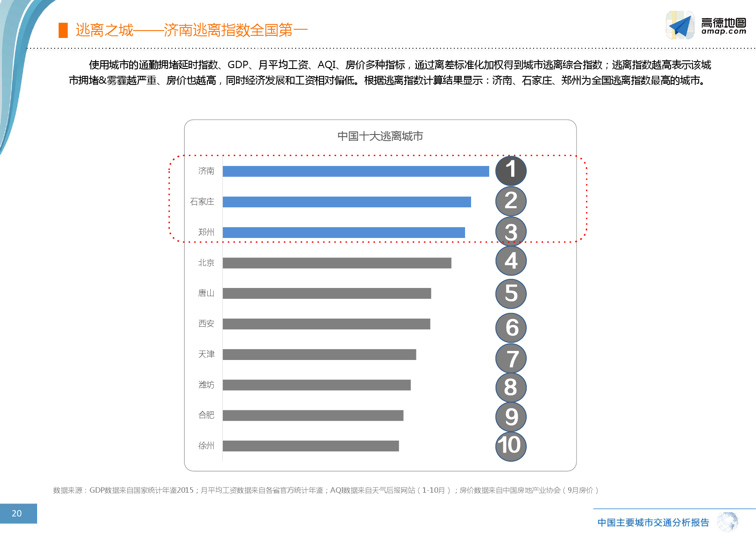Image resolution: width=756 pixels, height=535 pixels.
Task: Click the rank 6 circle badge
Action: click(511, 328)
